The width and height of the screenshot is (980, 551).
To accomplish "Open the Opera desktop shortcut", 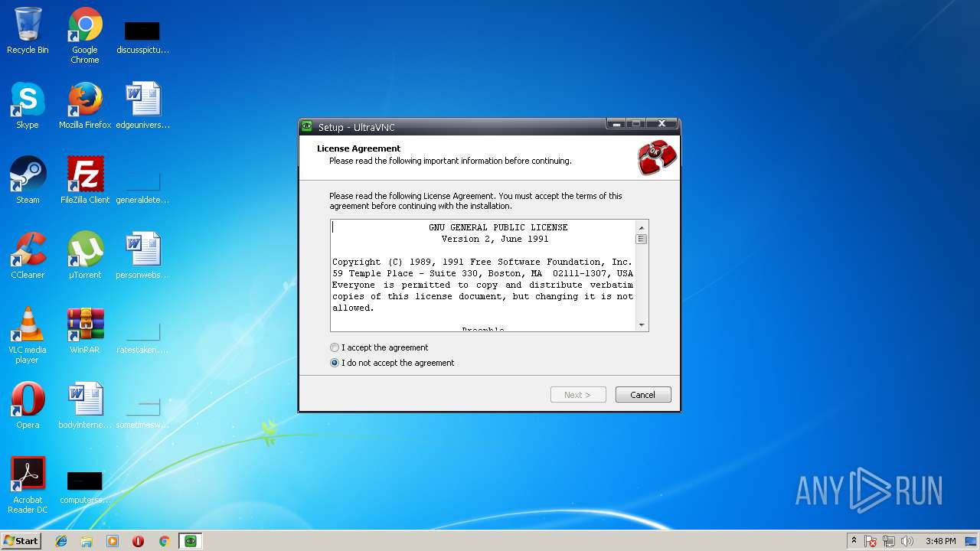I will coord(28,406).
